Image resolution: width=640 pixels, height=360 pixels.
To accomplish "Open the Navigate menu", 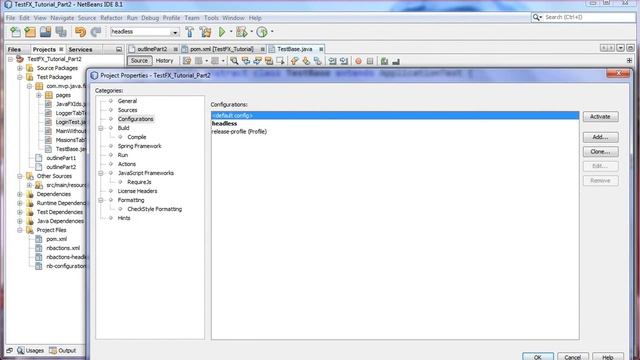I will 62,18.
